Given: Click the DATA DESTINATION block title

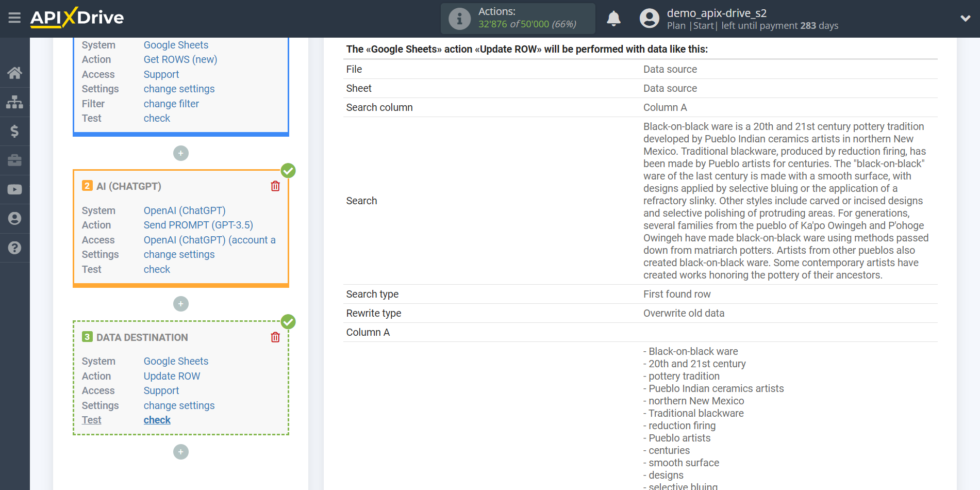Looking at the screenshot, I should [x=142, y=337].
